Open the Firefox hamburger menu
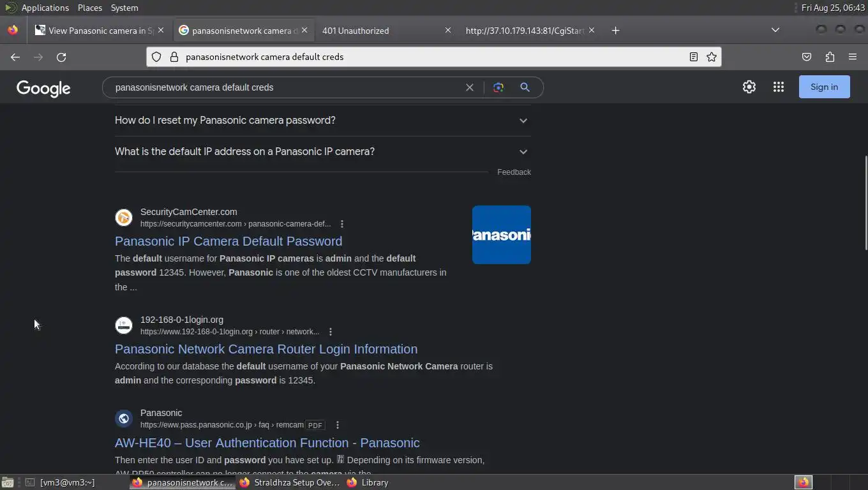The image size is (868, 490). point(853,57)
